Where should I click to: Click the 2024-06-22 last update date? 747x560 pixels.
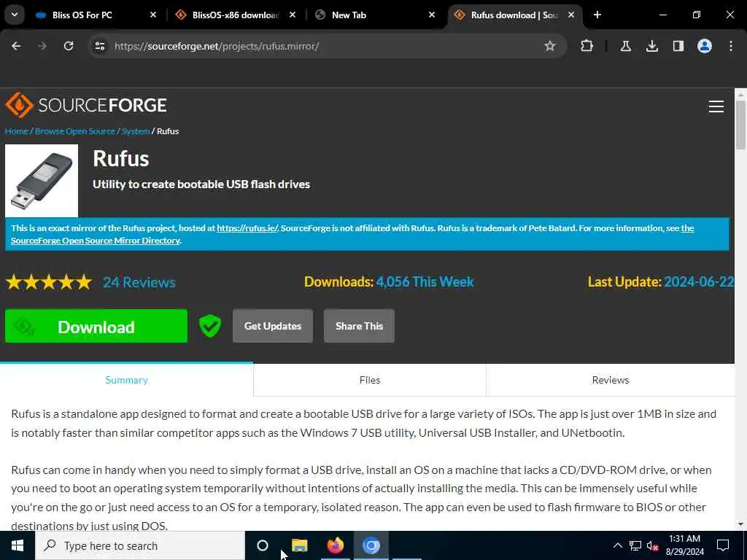[698, 282]
